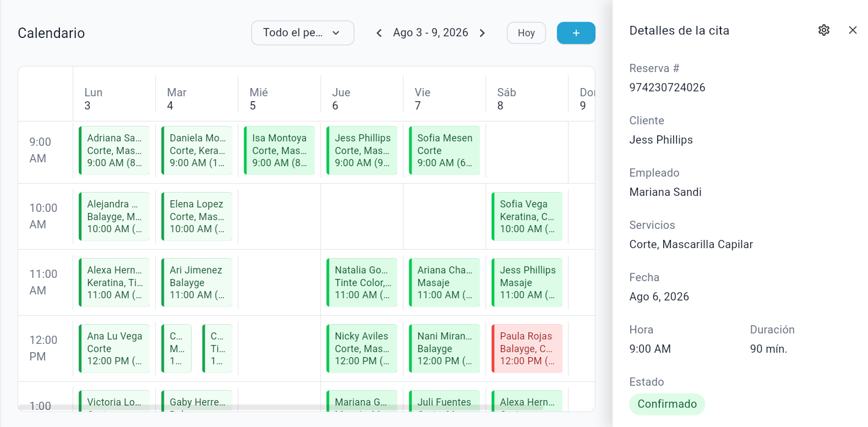
Task: Open Isa Montoya Wednesday appointment
Action: [279, 150]
